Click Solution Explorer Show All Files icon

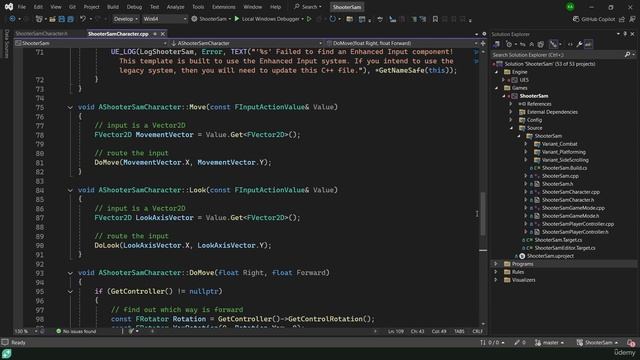[x=541, y=44]
